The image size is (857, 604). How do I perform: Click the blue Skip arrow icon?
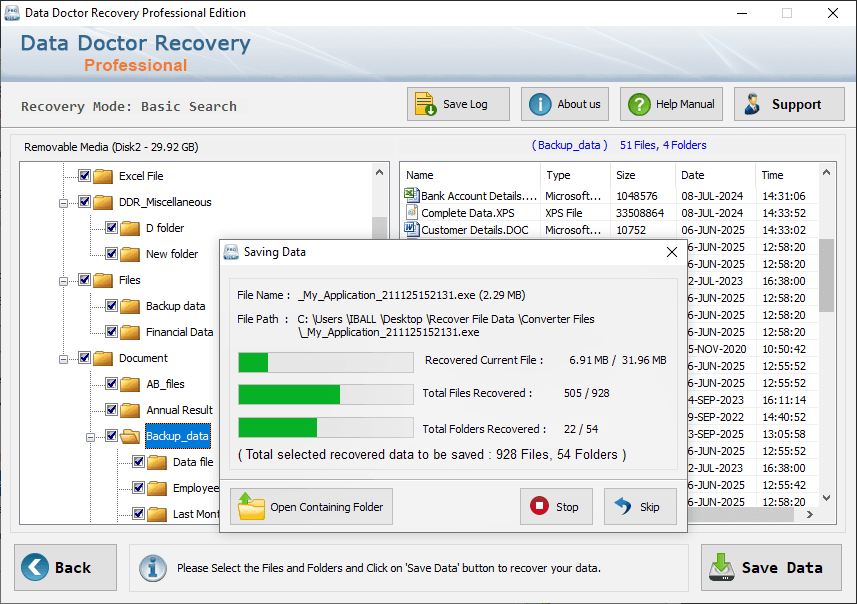click(x=623, y=506)
